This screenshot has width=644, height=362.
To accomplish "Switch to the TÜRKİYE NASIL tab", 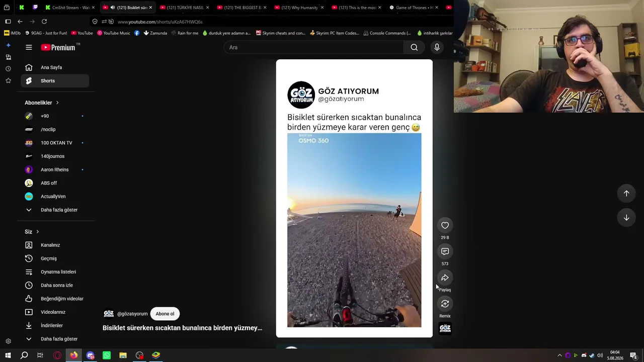I will pyautogui.click(x=183, y=8).
